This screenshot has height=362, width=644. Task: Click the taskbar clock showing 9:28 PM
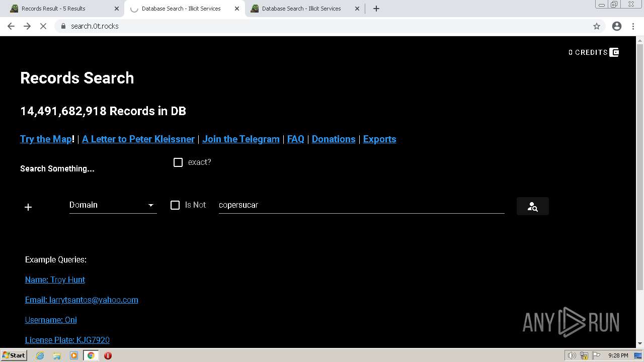tap(618, 355)
